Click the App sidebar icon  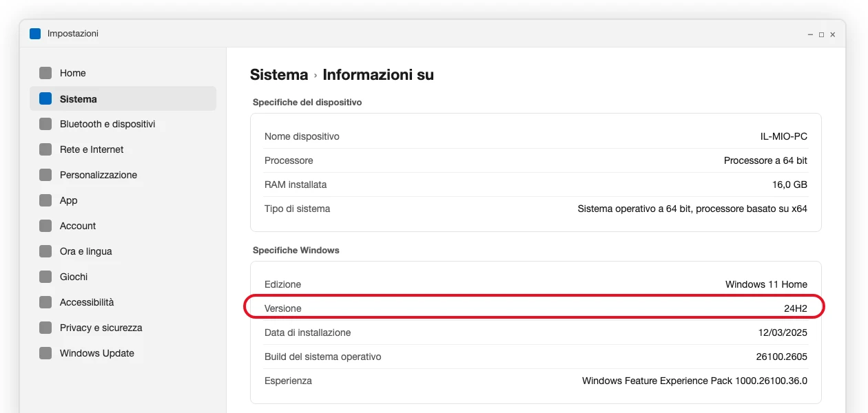[45, 200]
